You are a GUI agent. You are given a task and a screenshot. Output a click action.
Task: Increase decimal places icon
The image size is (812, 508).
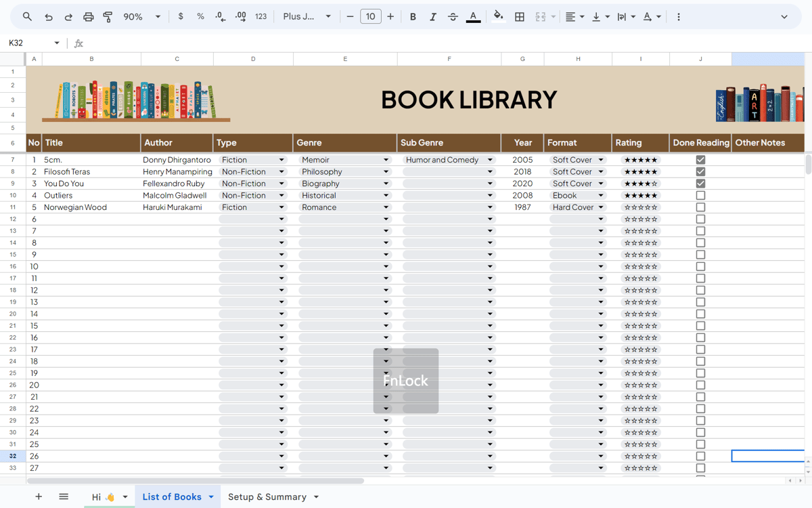[x=241, y=17]
